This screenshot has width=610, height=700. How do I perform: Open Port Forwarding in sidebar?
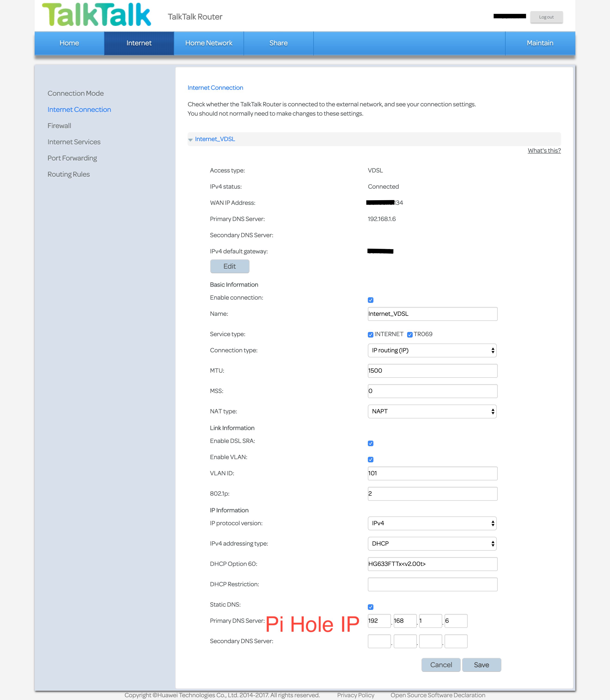(x=72, y=158)
